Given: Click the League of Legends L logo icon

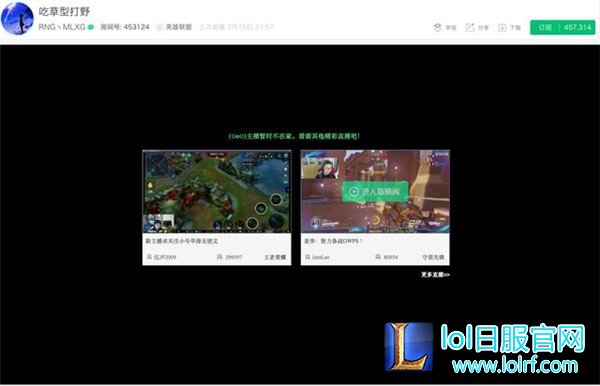Looking at the screenshot, I should coord(408,347).
